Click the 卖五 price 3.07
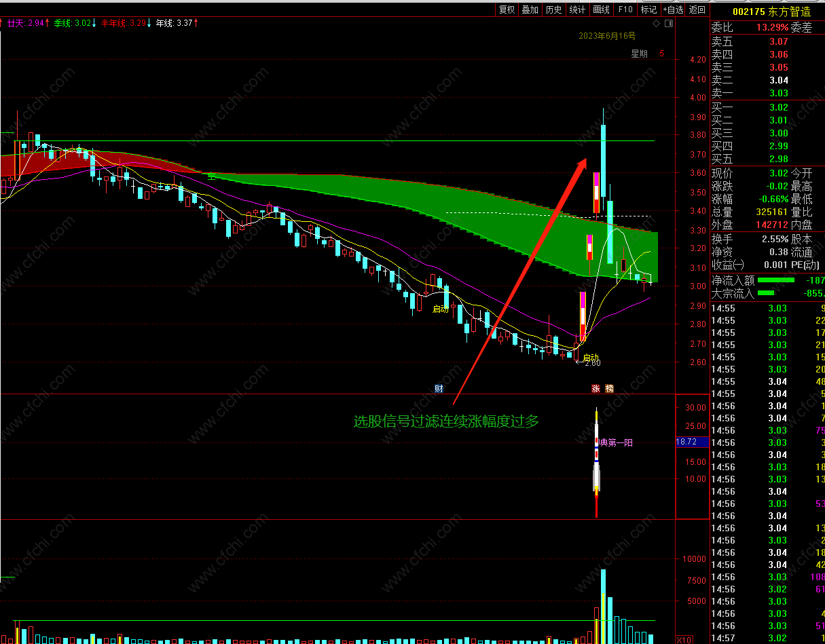 pyautogui.click(x=778, y=42)
